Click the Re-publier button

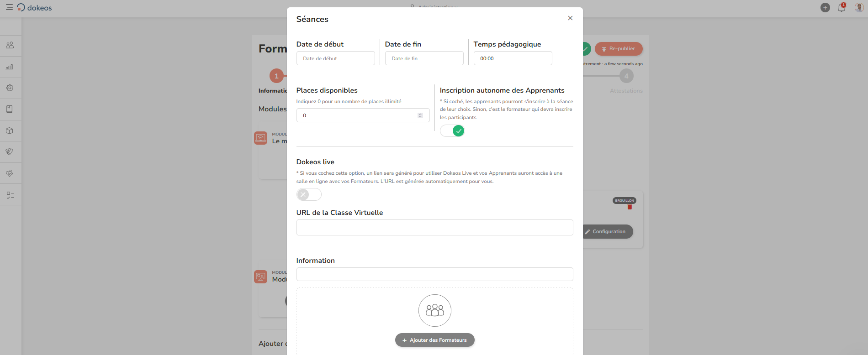[x=619, y=49]
